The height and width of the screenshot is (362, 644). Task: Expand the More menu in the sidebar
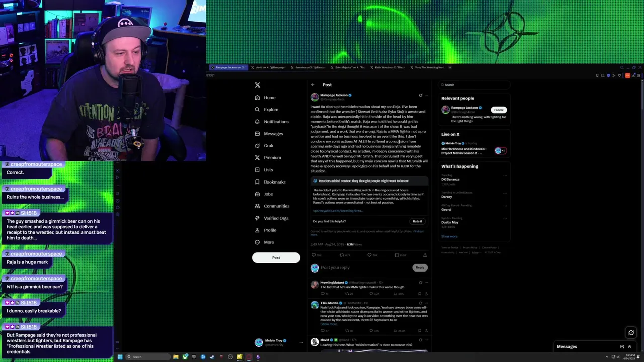264,242
